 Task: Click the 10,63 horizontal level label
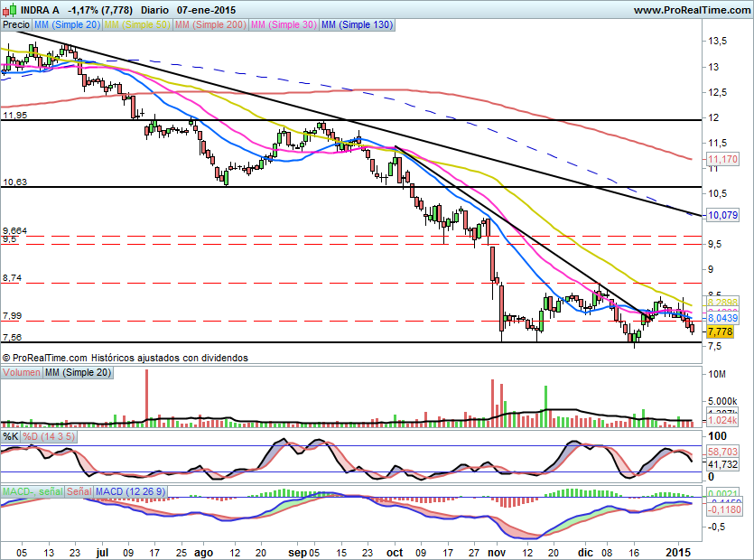click(15, 182)
